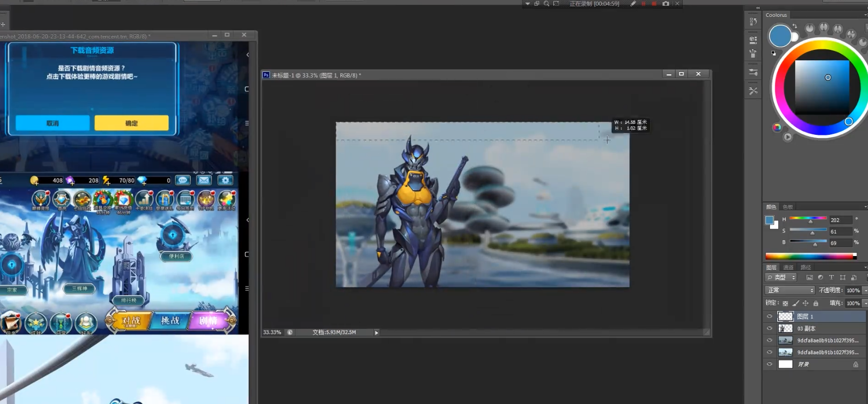
Task: Filter layers by type (T) layer icon
Action: point(831,278)
